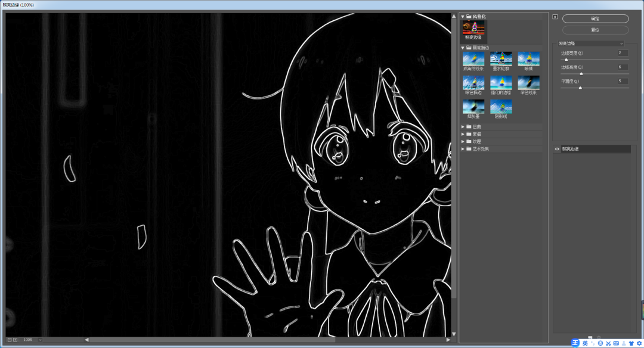Open the IME emoji smiley icon
644x348 pixels.
point(600,343)
